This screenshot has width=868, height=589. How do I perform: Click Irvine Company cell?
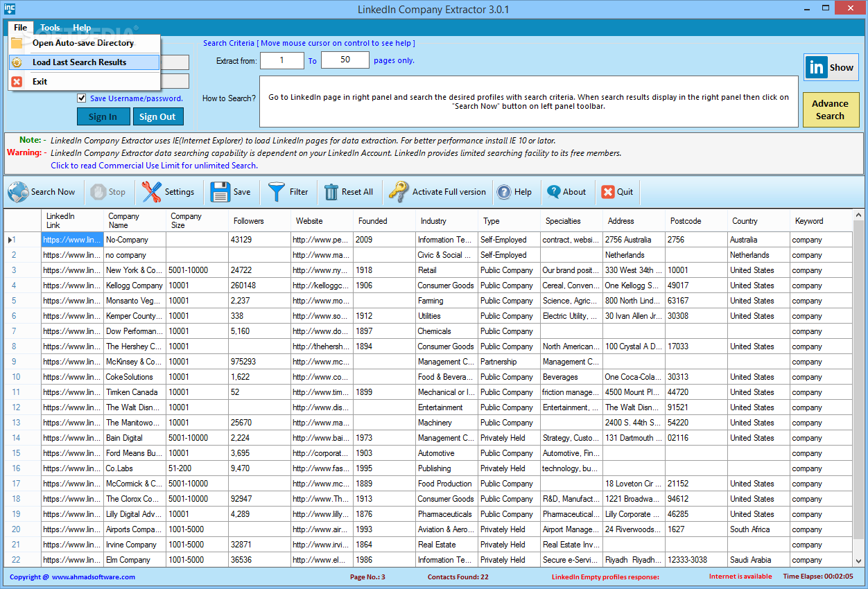tap(135, 545)
